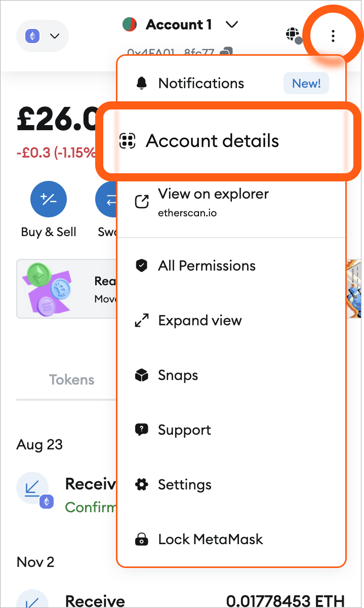Select Account details menu entry
This screenshot has width=364, height=608.
213,141
